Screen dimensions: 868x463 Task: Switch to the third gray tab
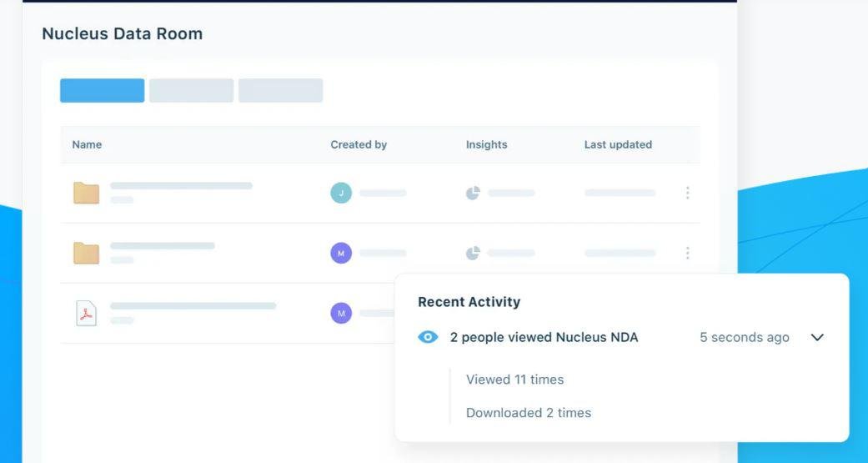pos(281,90)
